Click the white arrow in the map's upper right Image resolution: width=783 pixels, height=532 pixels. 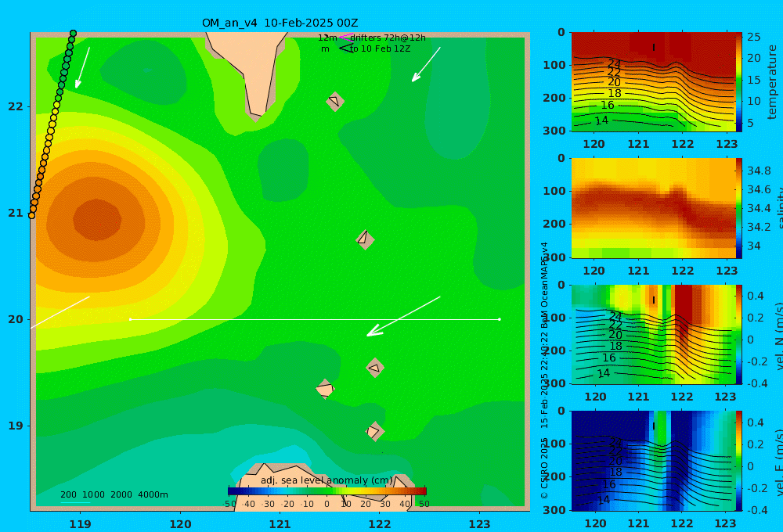[426, 64]
